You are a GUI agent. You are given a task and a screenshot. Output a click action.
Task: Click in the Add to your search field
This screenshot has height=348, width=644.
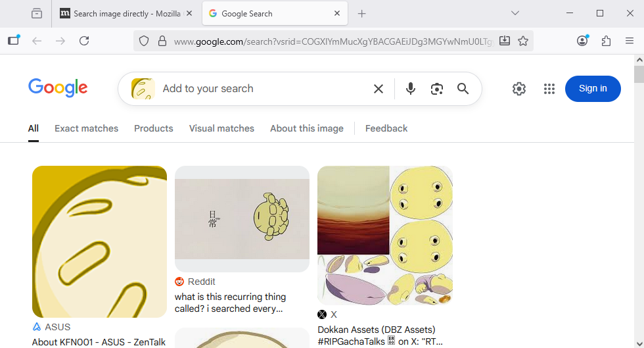point(263,89)
